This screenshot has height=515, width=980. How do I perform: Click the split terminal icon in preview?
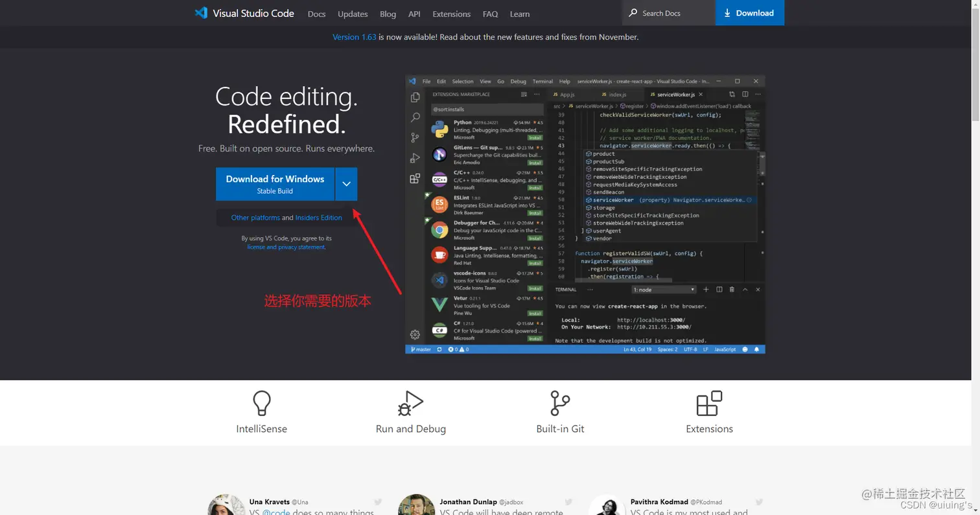click(x=719, y=290)
